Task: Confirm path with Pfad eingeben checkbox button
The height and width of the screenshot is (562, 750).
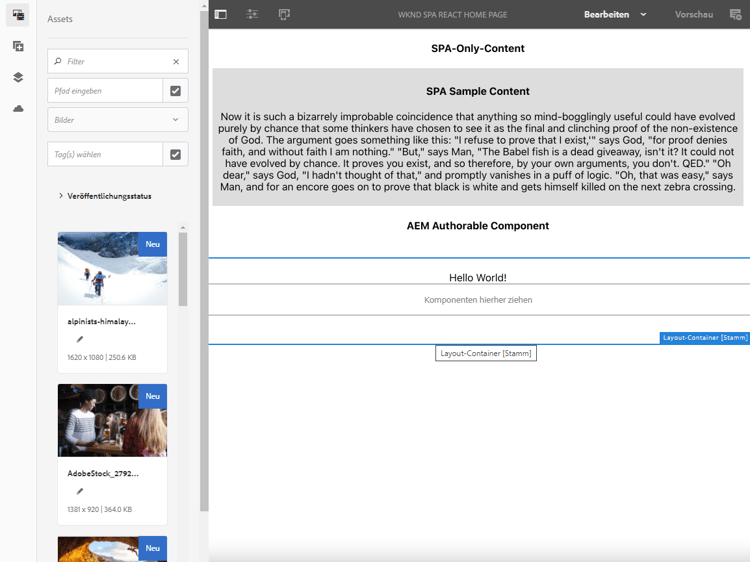Action: pyautogui.click(x=176, y=91)
